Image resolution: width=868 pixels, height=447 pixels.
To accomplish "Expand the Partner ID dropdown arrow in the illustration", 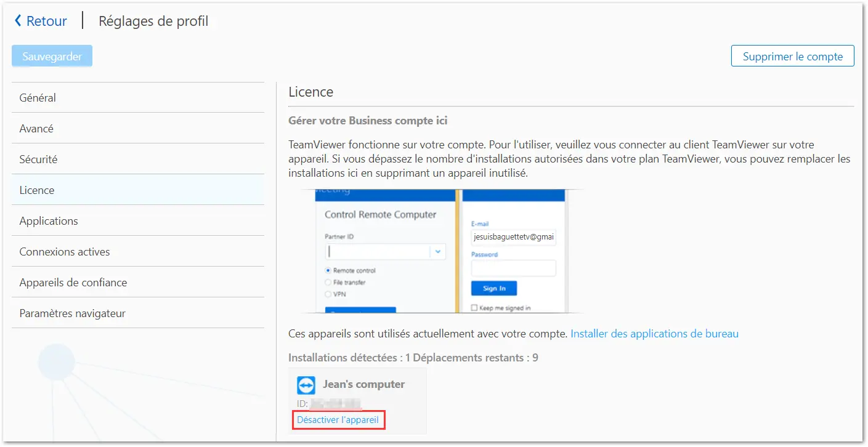I will 438,251.
